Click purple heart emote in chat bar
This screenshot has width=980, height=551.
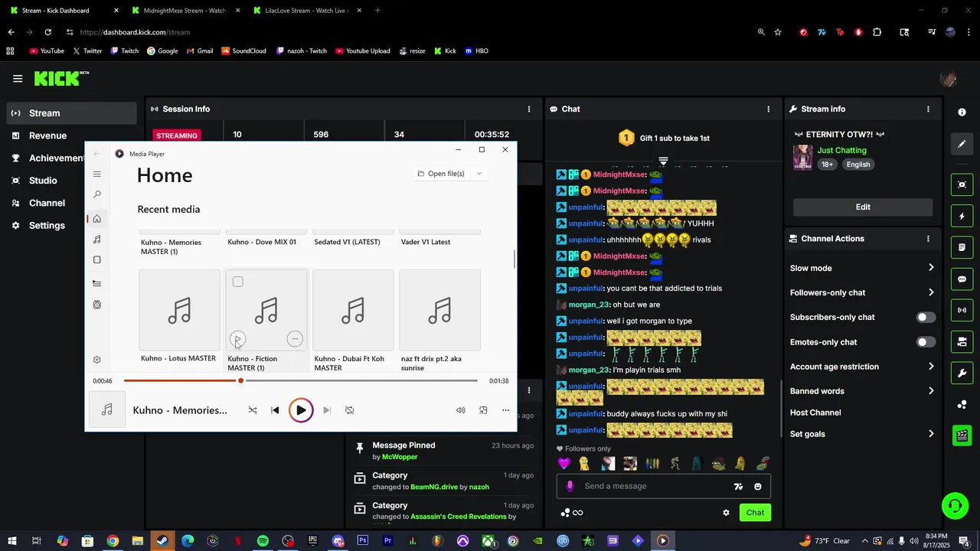pos(564,464)
